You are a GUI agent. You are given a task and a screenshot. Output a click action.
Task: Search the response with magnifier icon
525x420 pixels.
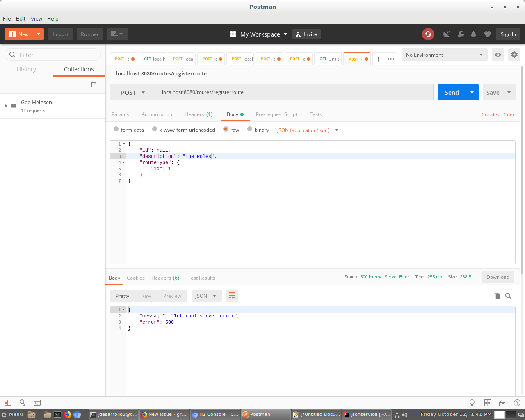click(x=508, y=296)
